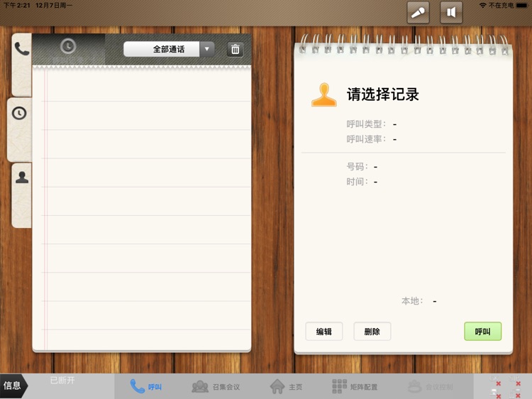Click the 本地 label
This screenshot has height=399, width=532.
(412, 301)
